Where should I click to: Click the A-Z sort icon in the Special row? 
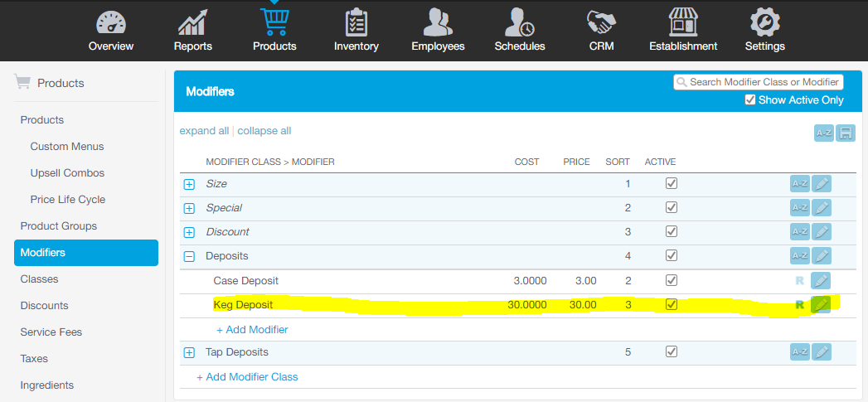(799, 208)
